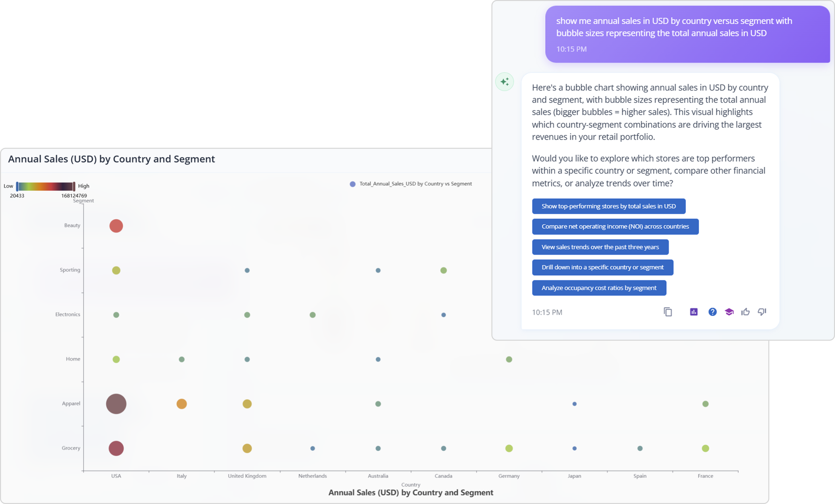
Task: Click the orange Italy Apparel bubble
Action: coord(182,404)
